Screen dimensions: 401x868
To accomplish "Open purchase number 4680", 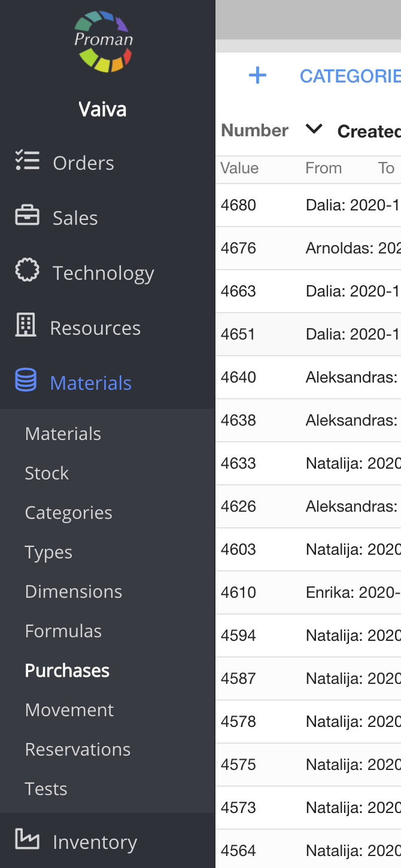I will 238,205.
